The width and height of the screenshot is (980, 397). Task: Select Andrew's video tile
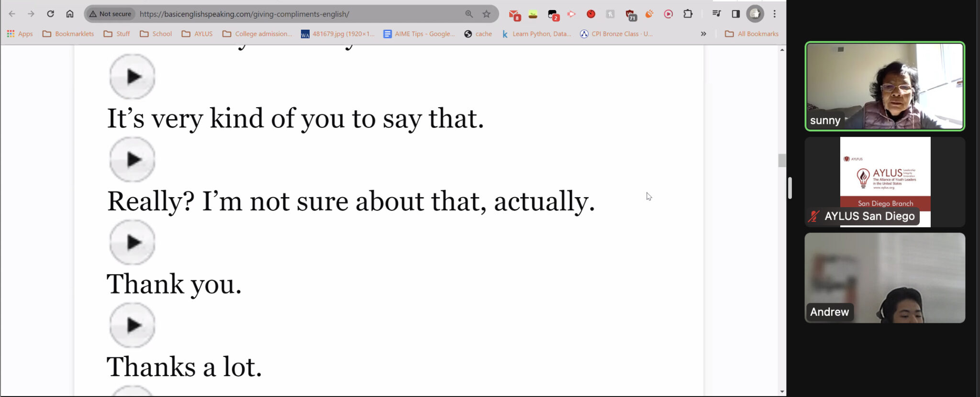click(885, 278)
